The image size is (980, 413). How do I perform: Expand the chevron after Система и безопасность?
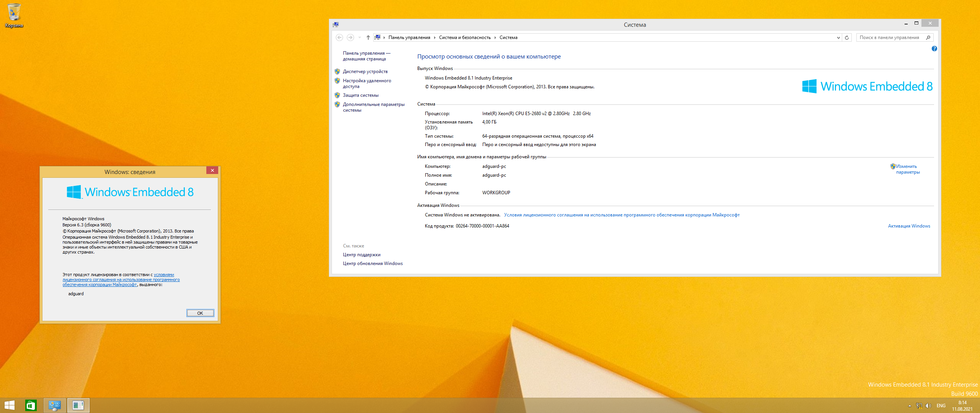(x=495, y=37)
